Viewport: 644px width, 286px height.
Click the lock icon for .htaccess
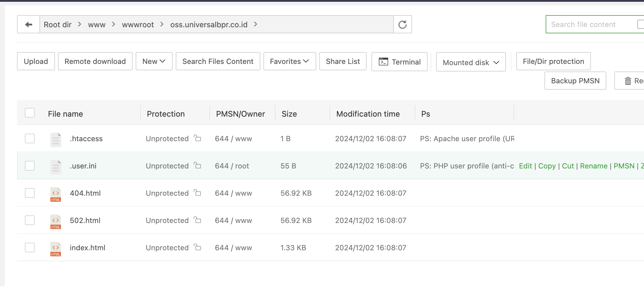tap(198, 138)
